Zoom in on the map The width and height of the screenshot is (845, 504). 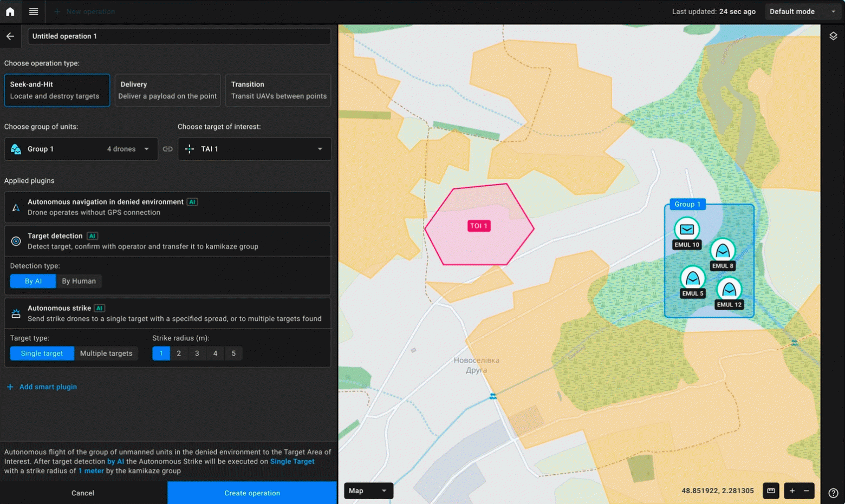(792, 490)
